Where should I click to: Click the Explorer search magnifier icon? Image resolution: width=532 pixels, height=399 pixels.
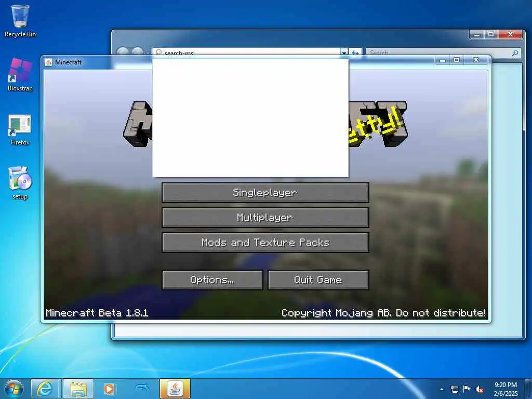(515, 52)
